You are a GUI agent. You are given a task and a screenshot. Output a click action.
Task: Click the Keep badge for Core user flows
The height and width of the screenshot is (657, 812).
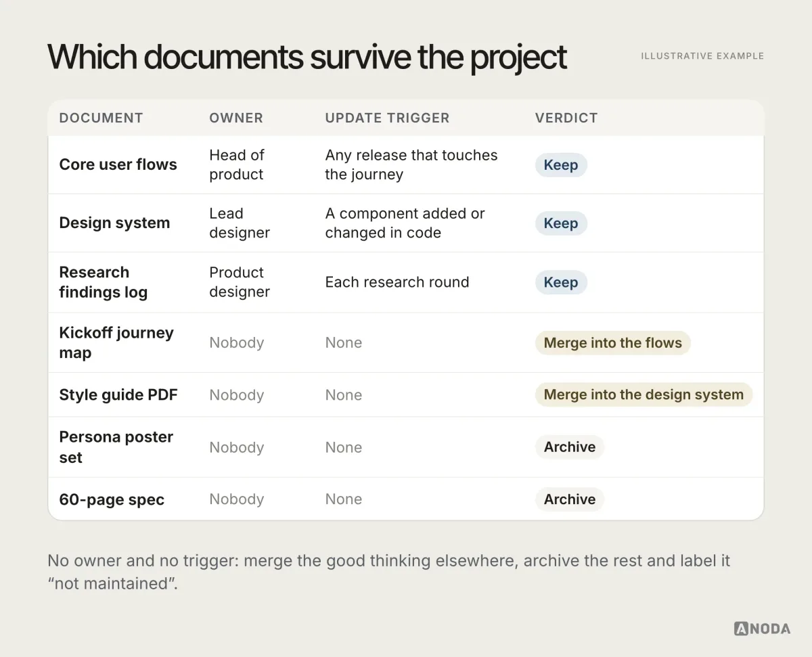(561, 165)
